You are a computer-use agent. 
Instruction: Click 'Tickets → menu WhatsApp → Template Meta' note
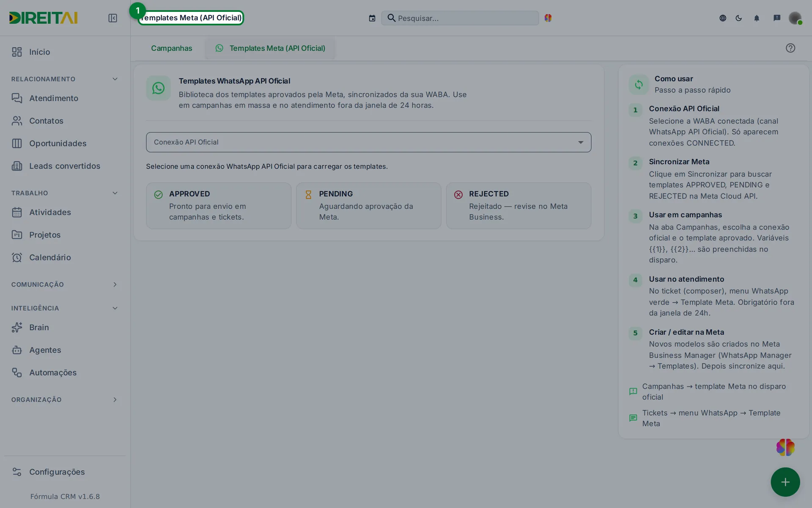(711, 418)
